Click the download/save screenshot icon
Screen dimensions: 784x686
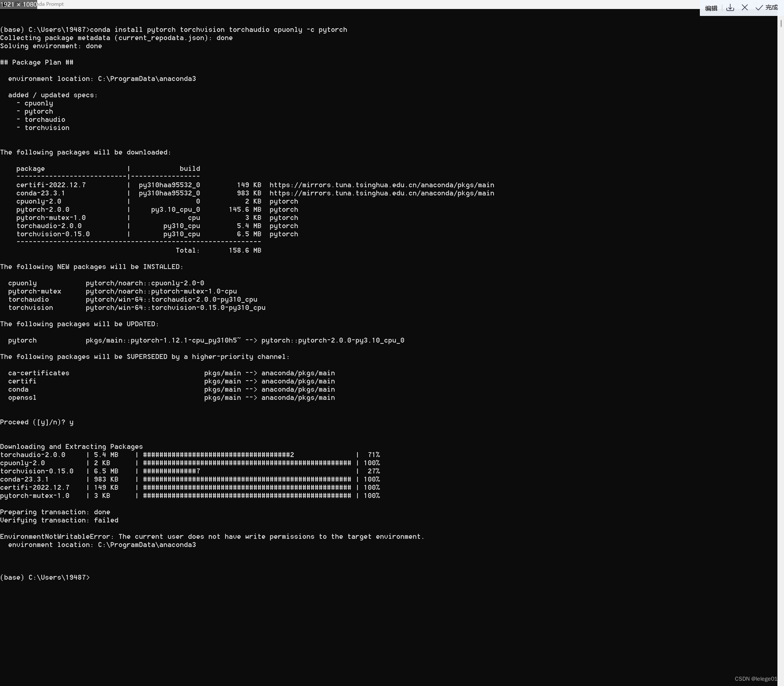[730, 8]
